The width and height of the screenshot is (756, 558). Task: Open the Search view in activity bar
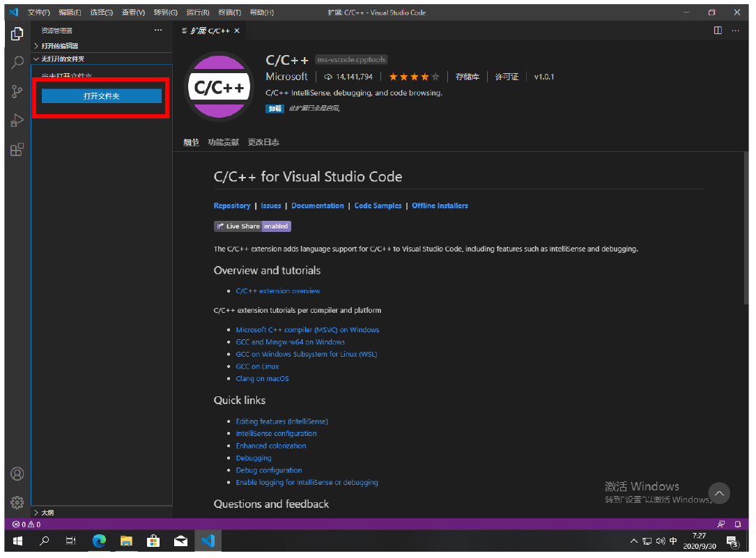17,63
